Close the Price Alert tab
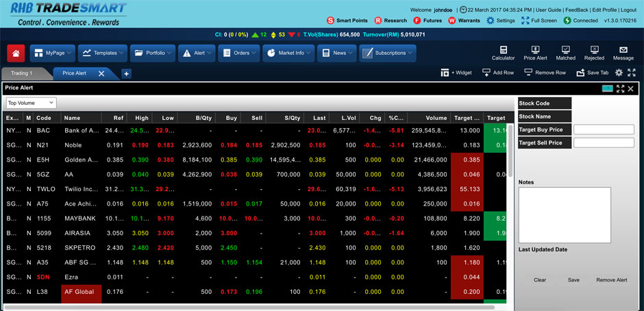Screen dimensions: 644x311 [x=101, y=73]
